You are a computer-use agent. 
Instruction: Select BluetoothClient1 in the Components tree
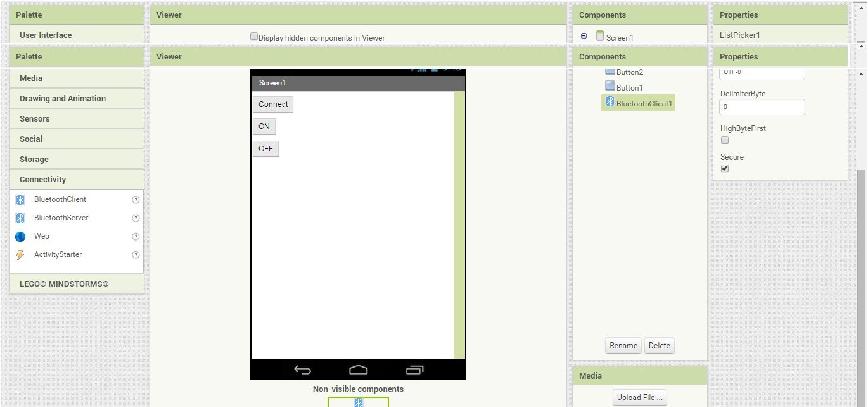tap(642, 102)
